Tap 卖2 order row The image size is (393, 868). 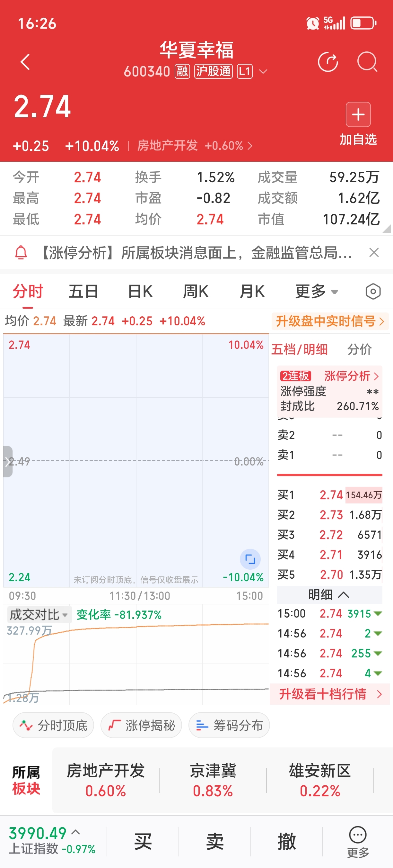(329, 435)
